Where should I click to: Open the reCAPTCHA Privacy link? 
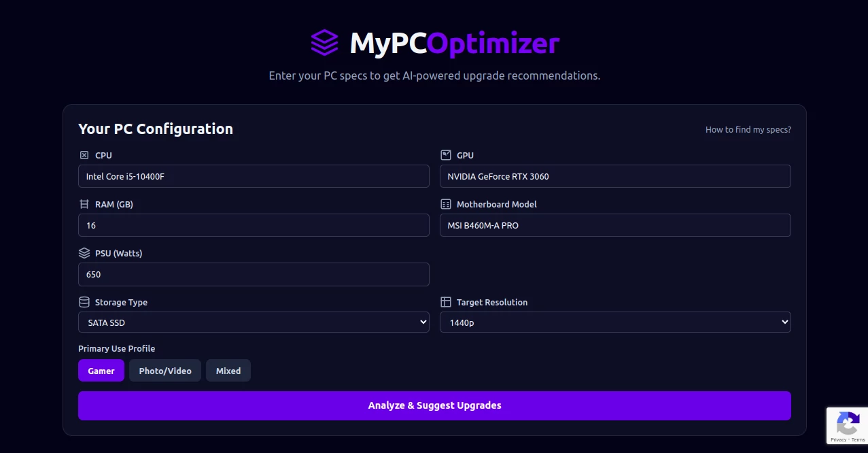click(840, 439)
